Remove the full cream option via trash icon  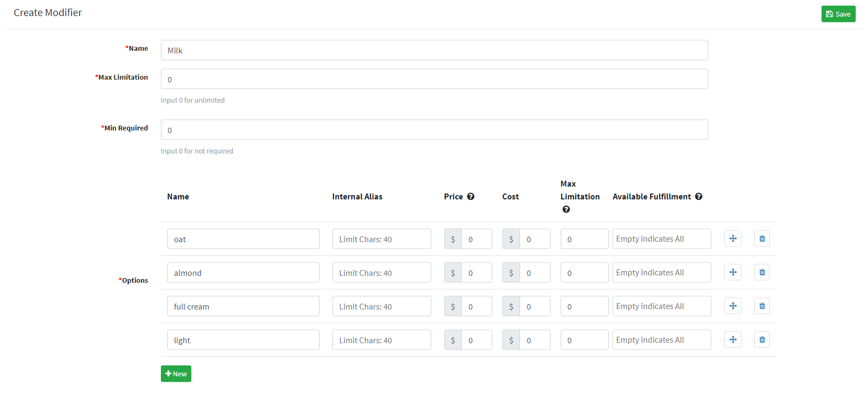762,306
